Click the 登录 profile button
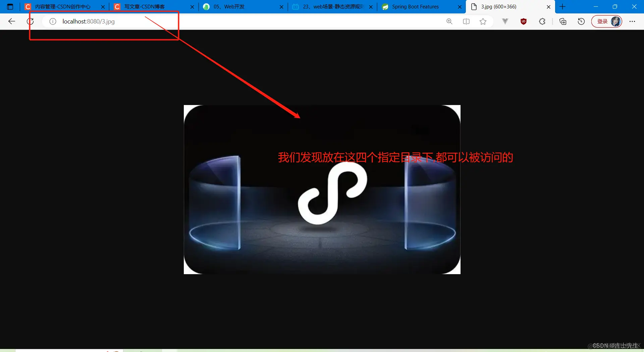The width and height of the screenshot is (644, 352). pos(606,21)
